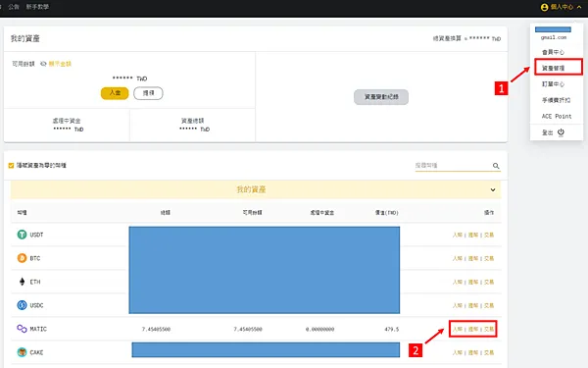Click the USDT coin icon

(23, 235)
